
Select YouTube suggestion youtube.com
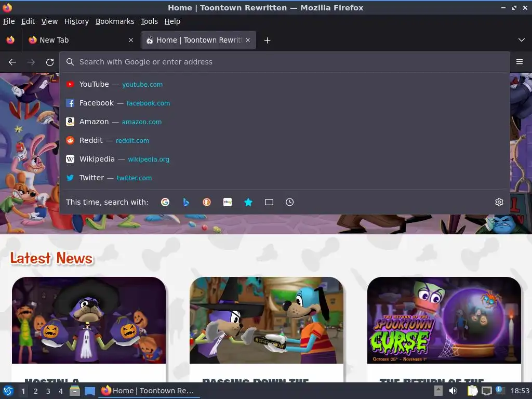(x=284, y=85)
